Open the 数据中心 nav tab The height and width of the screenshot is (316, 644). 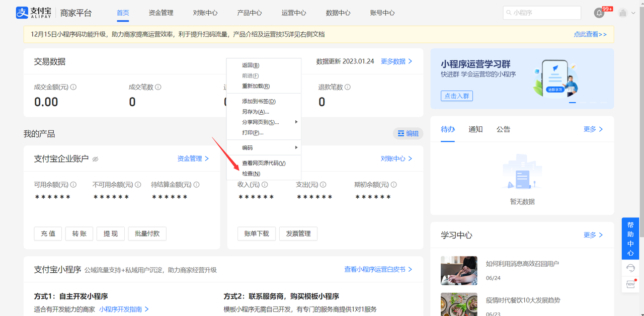point(338,13)
